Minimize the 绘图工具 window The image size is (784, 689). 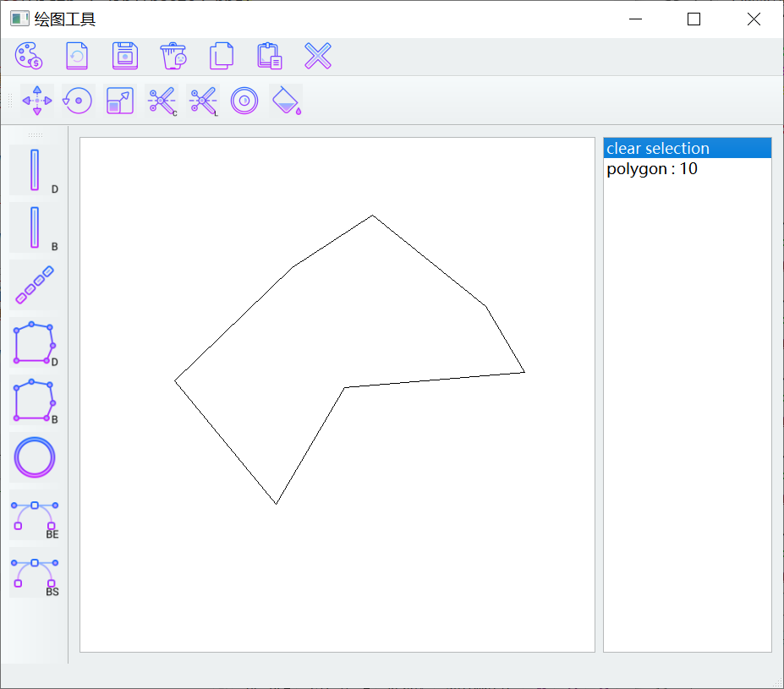635,19
